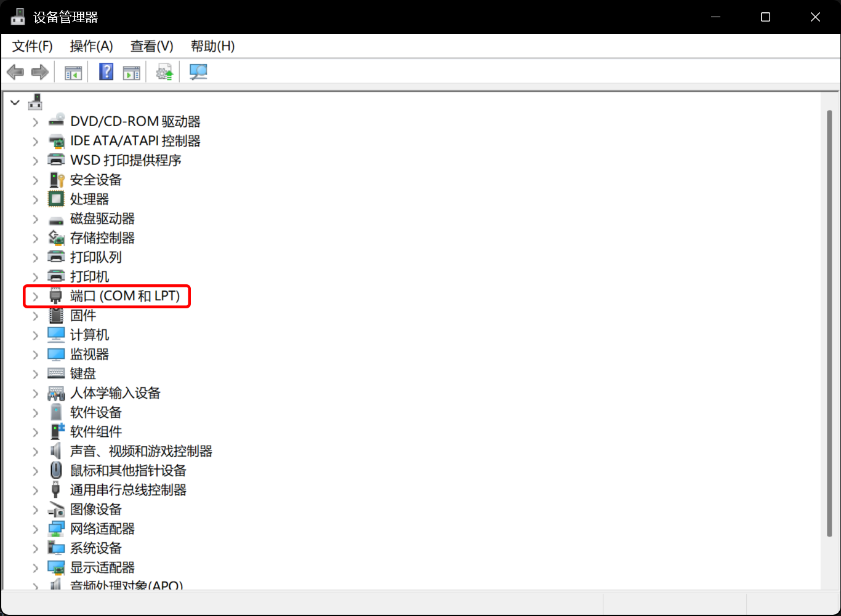Click the back arrow toolbar icon
Image resolution: width=841 pixels, height=616 pixels.
click(15, 72)
